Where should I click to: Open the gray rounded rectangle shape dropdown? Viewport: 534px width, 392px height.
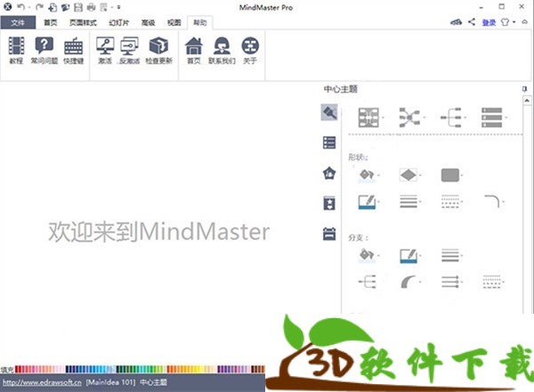(x=452, y=175)
